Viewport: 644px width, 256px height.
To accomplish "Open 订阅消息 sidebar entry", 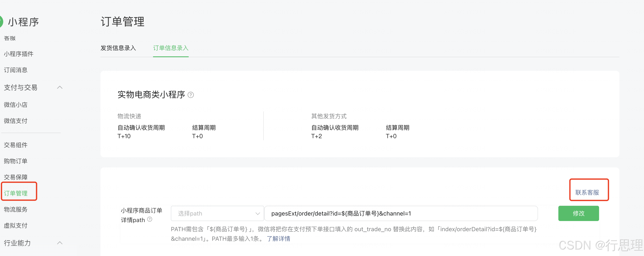I will (x=16, y=70).
